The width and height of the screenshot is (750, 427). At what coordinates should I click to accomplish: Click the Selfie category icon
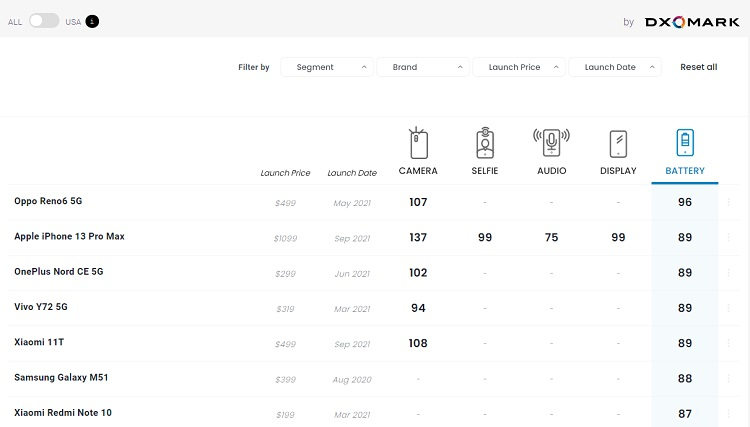[485, 144]
